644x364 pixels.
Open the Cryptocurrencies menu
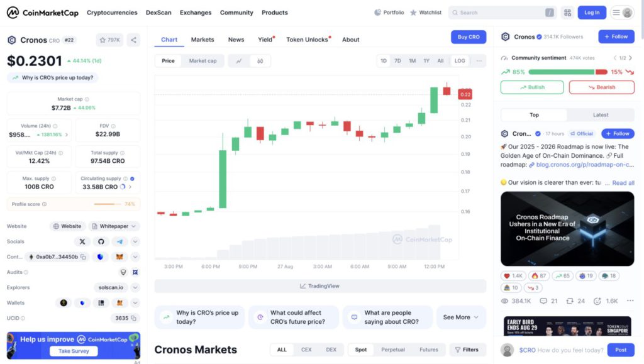(x=113, y=12)
